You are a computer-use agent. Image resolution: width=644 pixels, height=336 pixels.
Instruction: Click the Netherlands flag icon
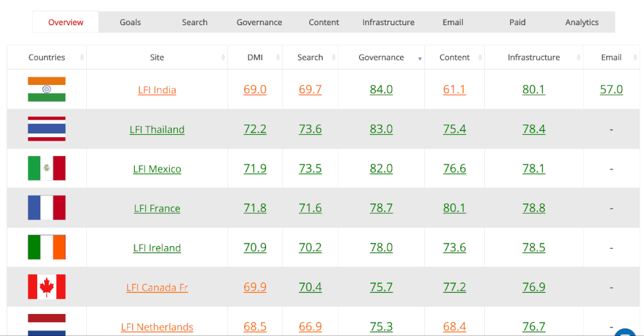(x=47, y=325)
